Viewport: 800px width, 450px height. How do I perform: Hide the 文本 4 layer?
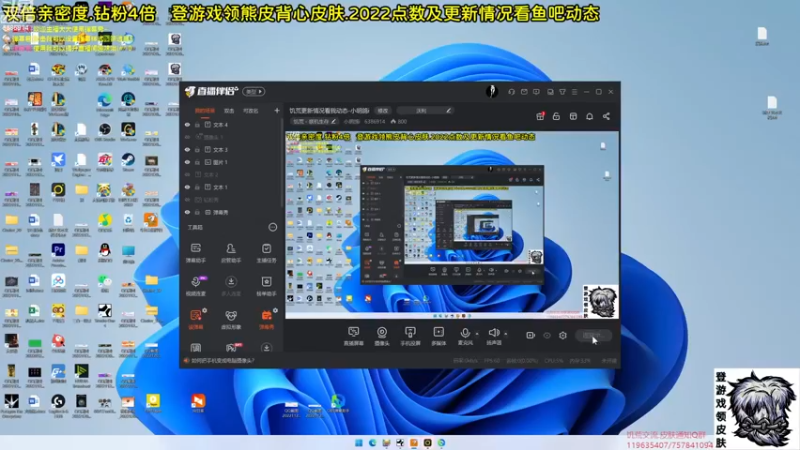187,124
